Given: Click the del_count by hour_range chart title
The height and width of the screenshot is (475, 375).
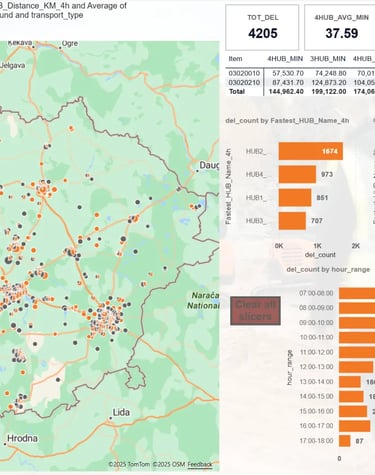Looking at the screenshot, I should [328, 269].
